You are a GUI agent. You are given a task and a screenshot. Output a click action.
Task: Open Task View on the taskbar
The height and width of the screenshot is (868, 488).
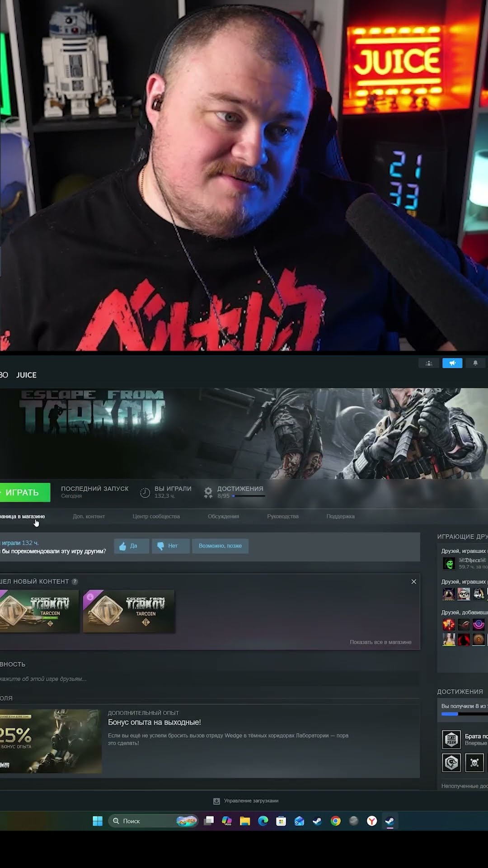click(x=209, y=821)
